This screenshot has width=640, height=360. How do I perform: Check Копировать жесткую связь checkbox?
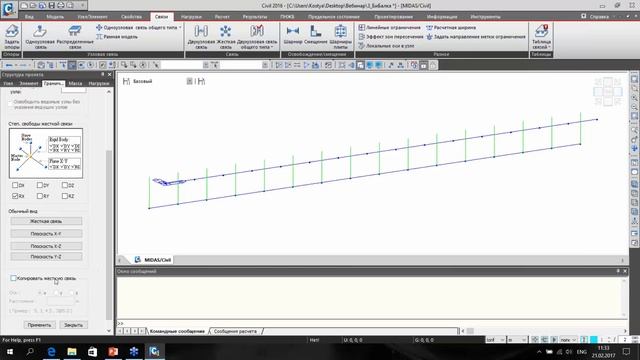(x=13, y=278)
